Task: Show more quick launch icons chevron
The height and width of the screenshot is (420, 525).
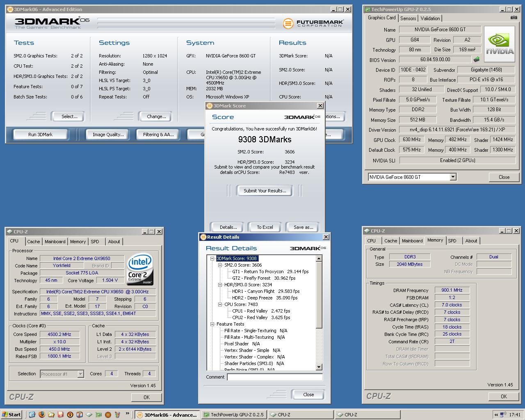Action: click(128, 413)
